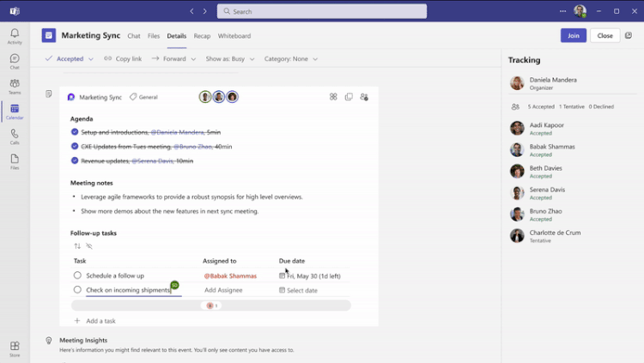This screenshot has width=644, height=363.
Task: Open Files in the left sidebar
Action: tap(15, 162)
